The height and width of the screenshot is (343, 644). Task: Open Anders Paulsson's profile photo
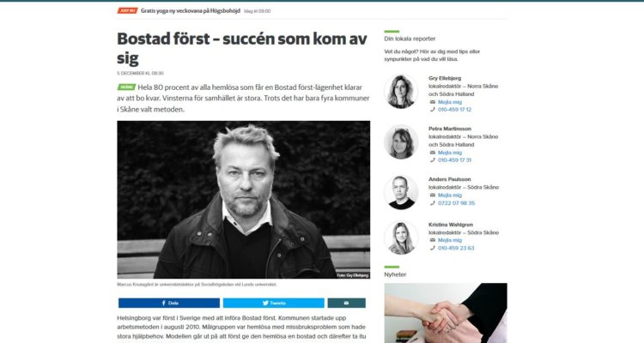[401, 192]
